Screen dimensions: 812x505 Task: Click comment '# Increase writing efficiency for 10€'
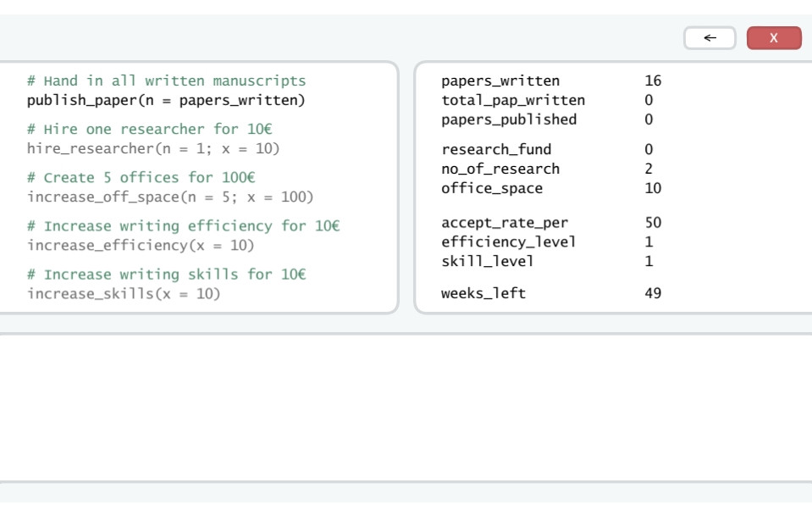(x=184, y=226)
